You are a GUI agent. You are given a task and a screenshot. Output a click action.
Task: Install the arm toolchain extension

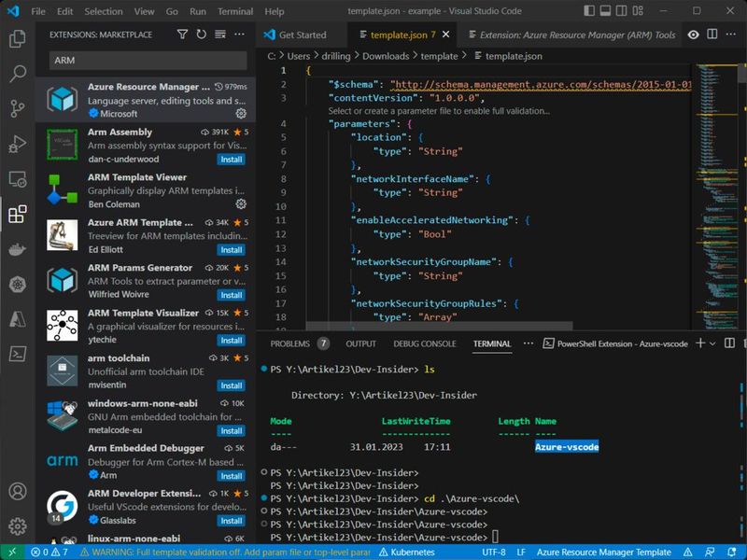[x=232, y=385]
